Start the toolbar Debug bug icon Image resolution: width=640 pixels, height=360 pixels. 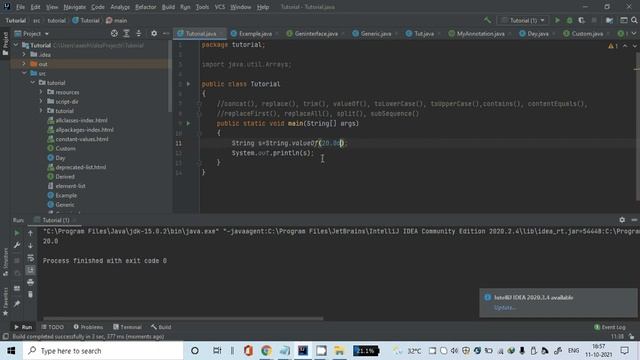click(x=569, y=20)
